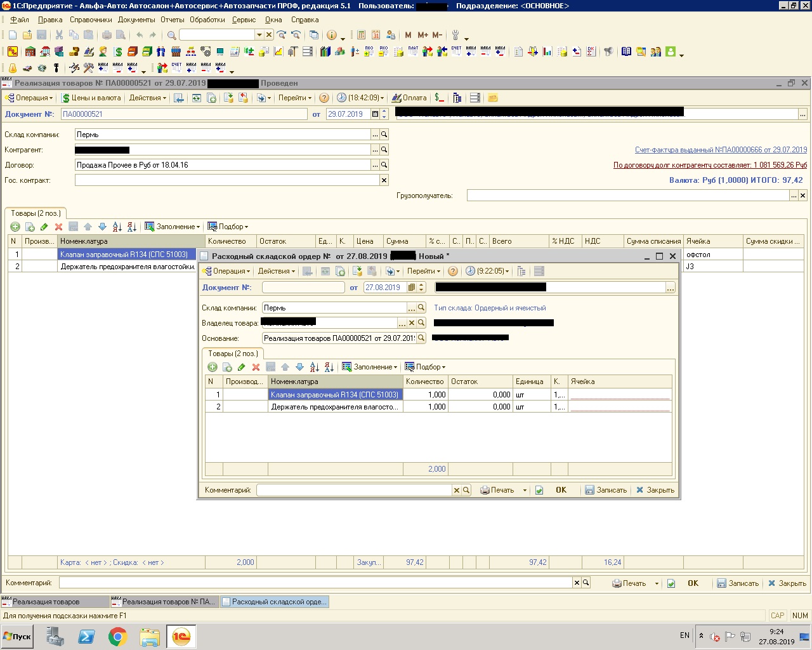Click OK button in Расходный складской ордер

561,490
